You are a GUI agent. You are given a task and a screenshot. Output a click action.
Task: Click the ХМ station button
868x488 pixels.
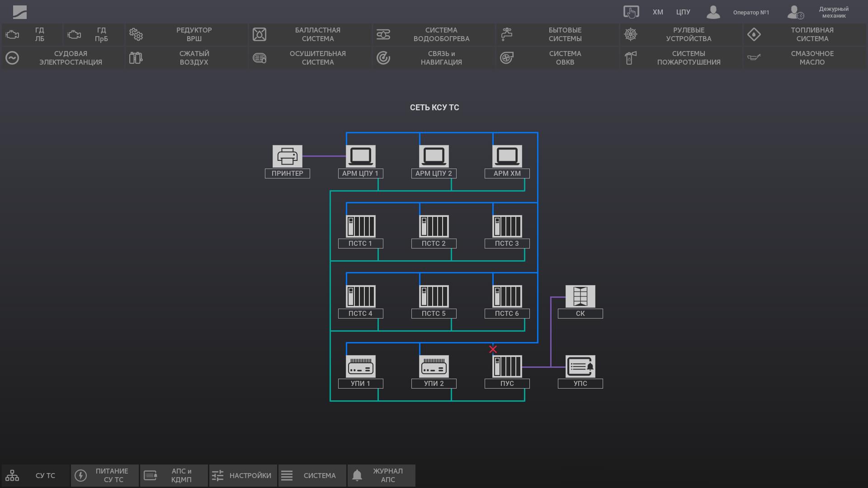tap(658, 12)
